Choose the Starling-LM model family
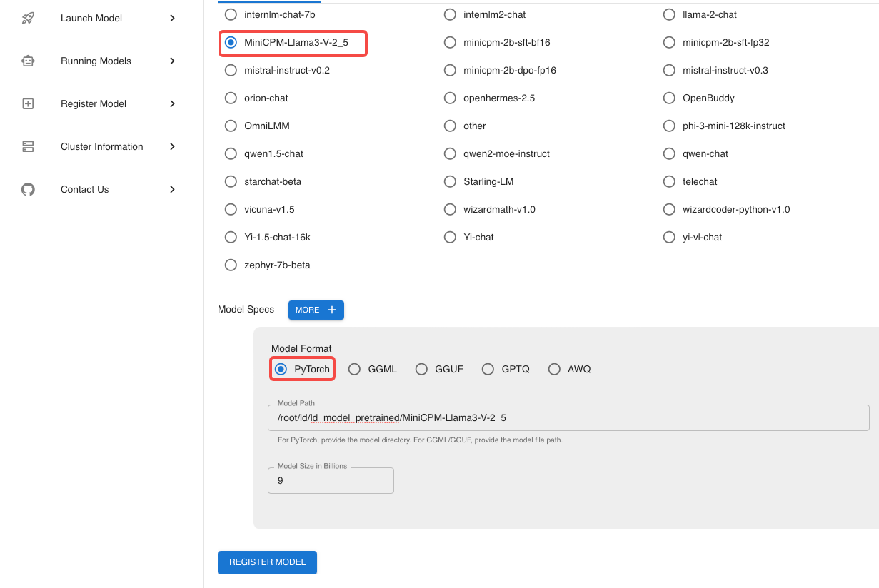 [x=450, y=181]
